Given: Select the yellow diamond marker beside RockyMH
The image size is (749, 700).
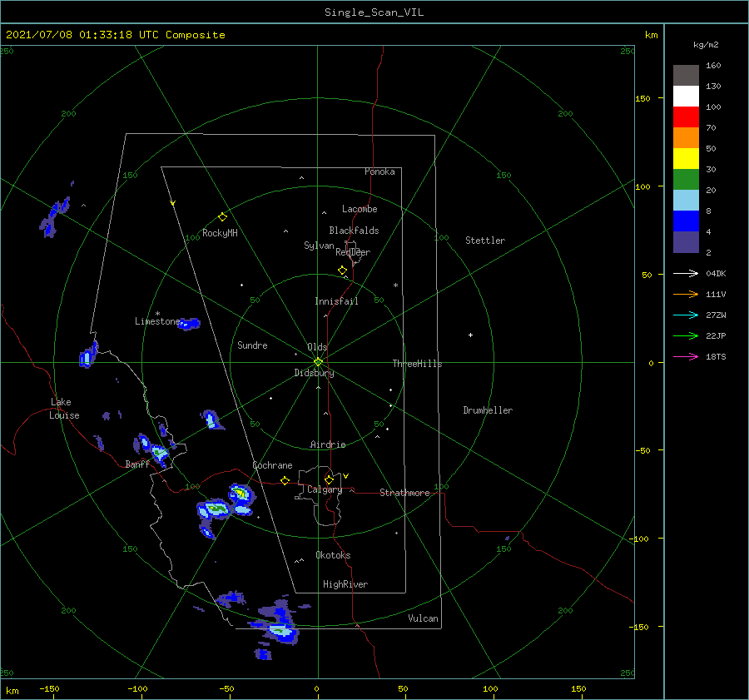Looking at the screenshot, I should pos(222,217).
